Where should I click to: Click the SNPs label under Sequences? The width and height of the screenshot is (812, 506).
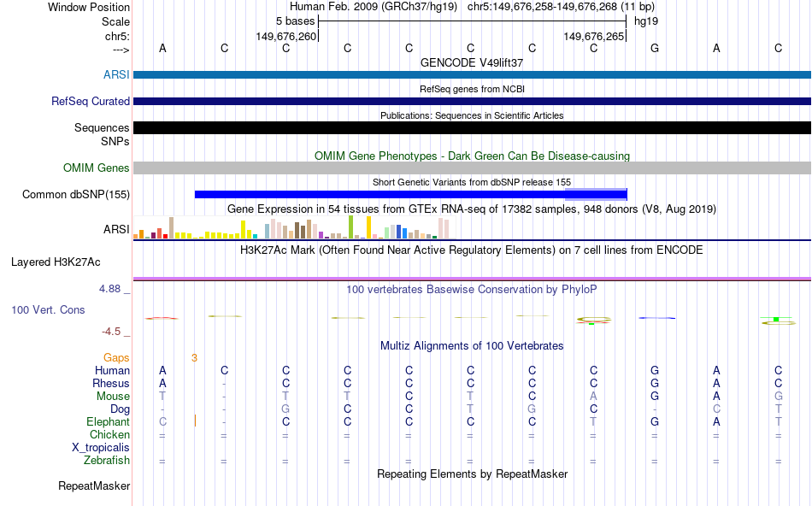pos(115,141)
